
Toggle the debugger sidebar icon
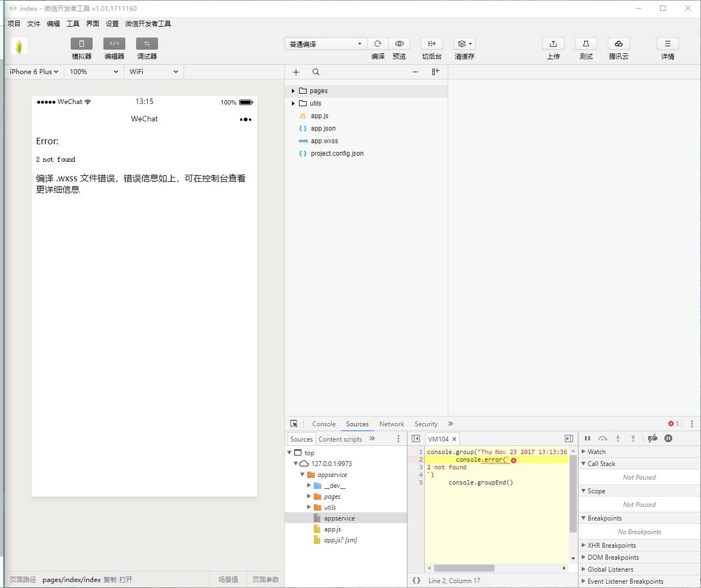tap(569, 439)
